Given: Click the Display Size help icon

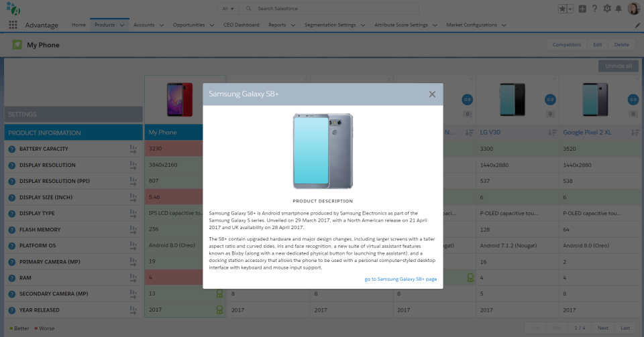Looking at the screenshot, I should [12, 198].
